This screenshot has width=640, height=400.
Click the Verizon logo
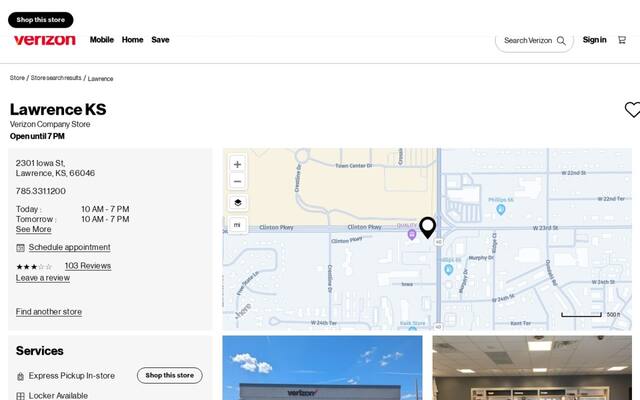tap(44, 40)
